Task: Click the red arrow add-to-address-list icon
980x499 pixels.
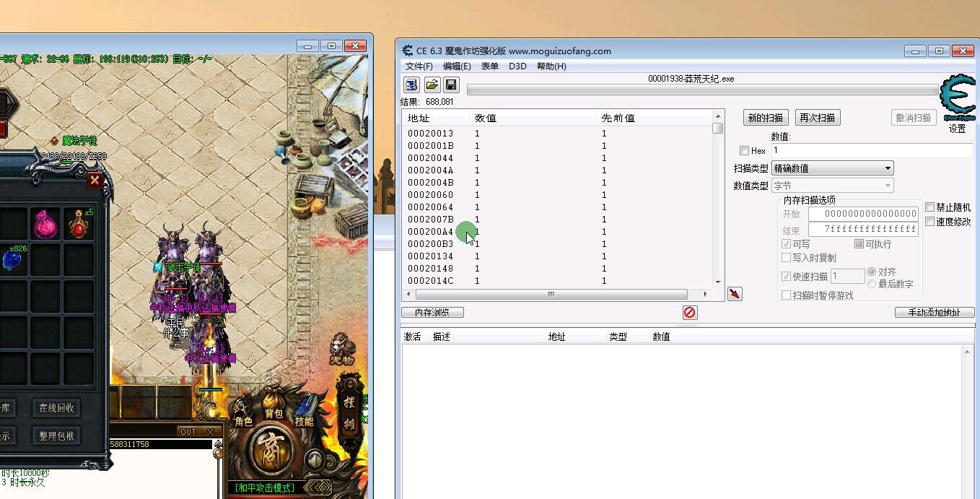Action: tap(735, 294)
